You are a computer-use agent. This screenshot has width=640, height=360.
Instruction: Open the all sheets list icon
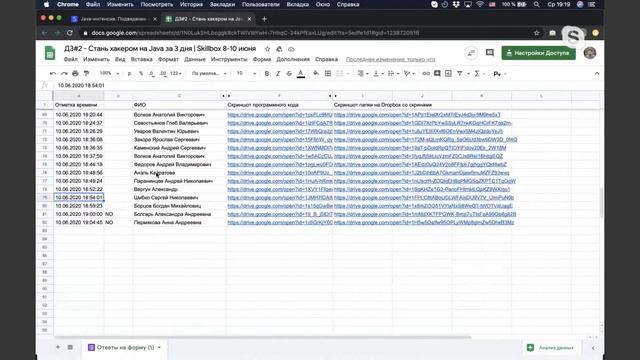70,347
